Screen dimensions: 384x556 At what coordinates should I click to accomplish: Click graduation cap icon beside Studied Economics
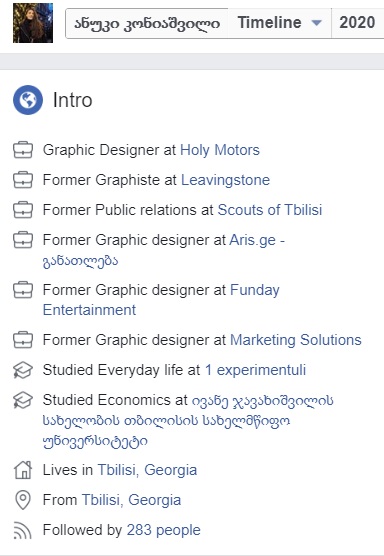[x=23, y=400]
